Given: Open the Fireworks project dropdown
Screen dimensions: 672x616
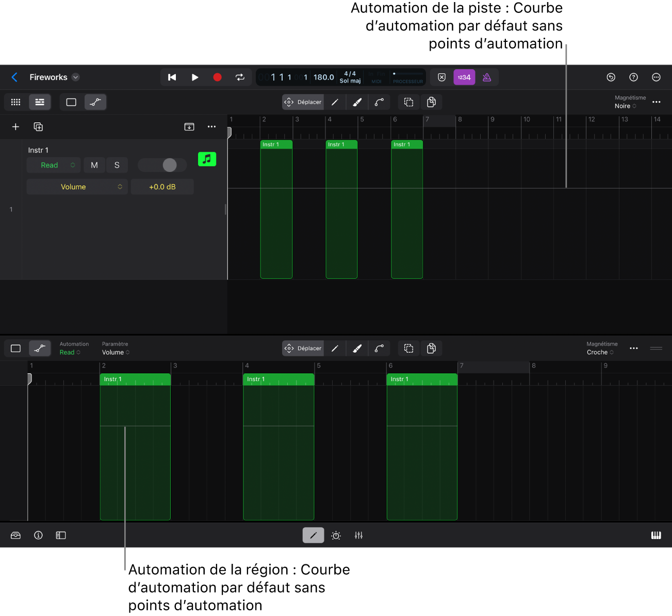Looking at the screenshot, I should pos(76,77).
